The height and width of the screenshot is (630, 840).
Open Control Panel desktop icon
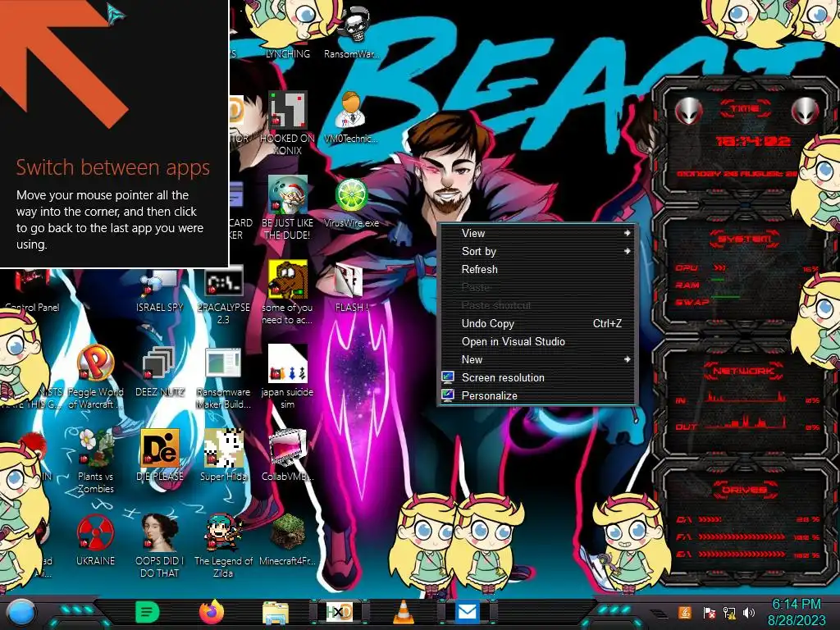[x=31, y=291]
